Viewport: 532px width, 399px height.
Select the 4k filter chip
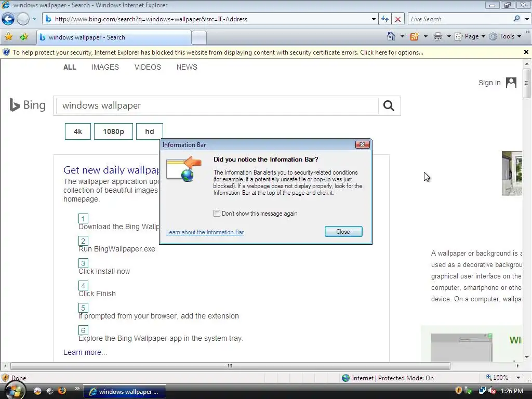point(78,131)
